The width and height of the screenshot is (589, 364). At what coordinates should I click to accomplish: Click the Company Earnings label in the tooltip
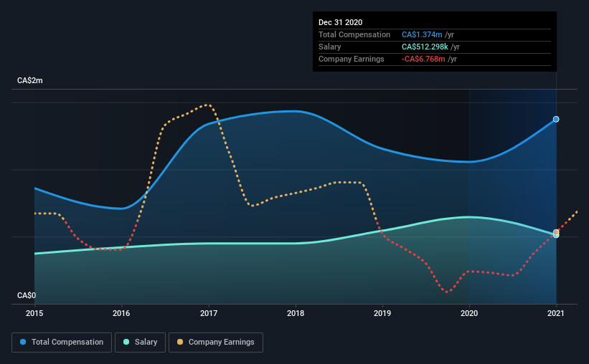tap(352, 59)
